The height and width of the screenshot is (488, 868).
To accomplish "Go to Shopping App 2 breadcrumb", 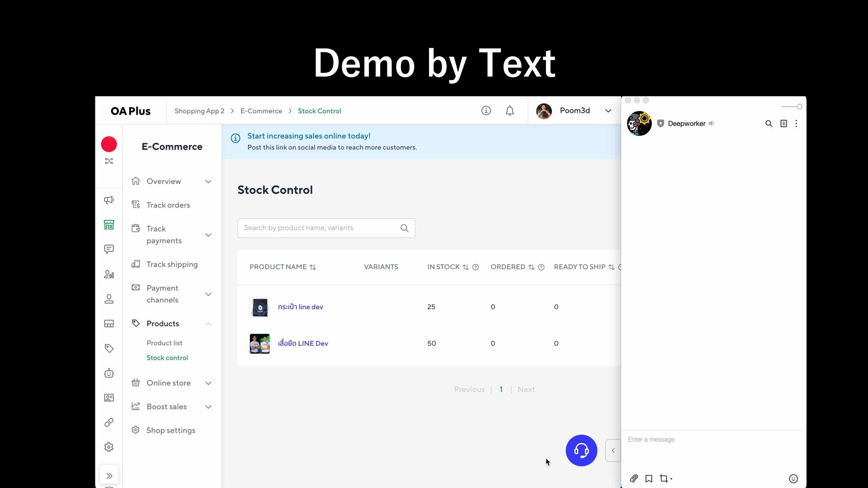I will point(199,111).
